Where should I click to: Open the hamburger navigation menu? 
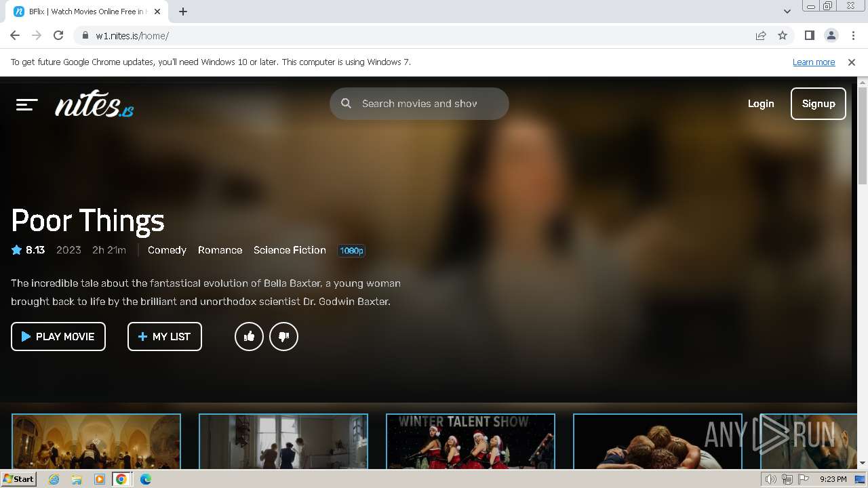click(x=27, y=104)
